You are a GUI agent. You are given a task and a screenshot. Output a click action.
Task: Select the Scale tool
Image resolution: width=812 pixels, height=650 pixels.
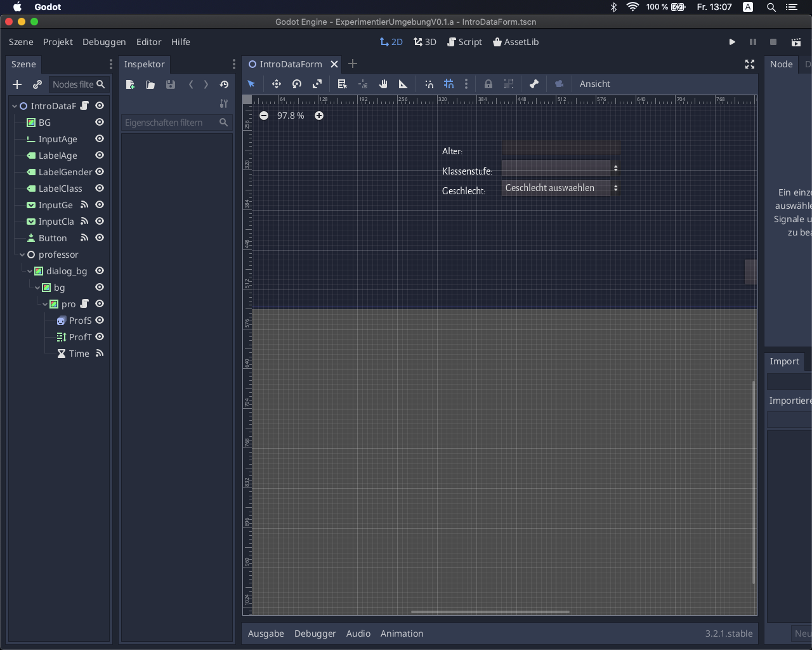[317, 84]
